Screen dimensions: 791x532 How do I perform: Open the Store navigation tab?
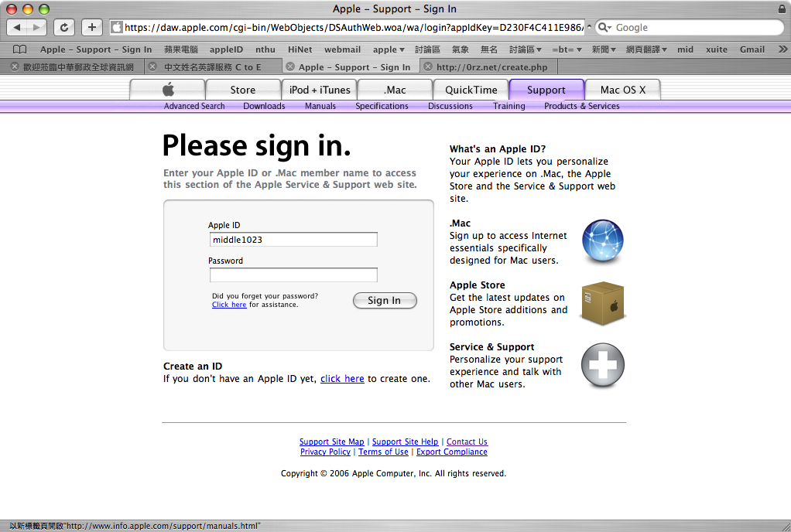point(243,90)
